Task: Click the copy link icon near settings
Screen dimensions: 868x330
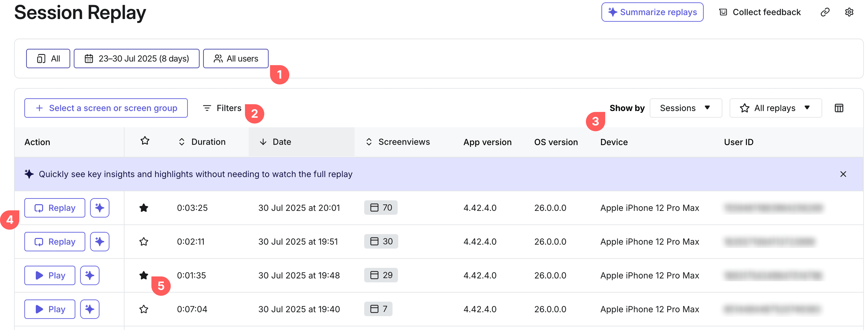Action: (x=825, y=12)
